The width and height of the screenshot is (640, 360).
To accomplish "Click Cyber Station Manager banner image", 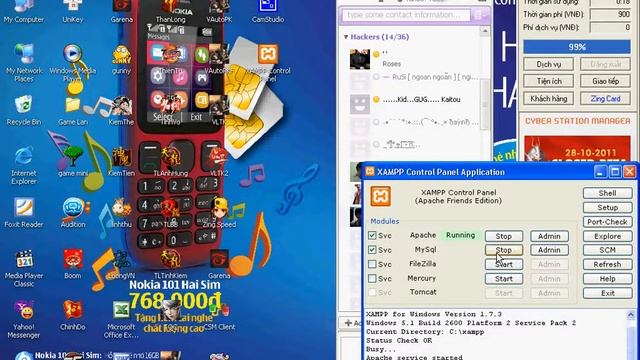I will point(577,148).
